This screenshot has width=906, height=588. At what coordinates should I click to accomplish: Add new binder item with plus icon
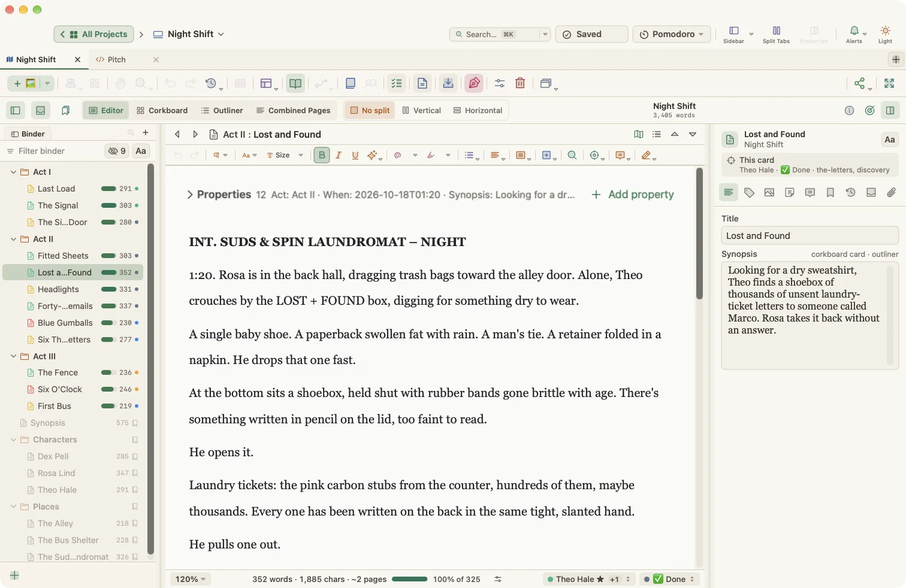tap(145, 133)
